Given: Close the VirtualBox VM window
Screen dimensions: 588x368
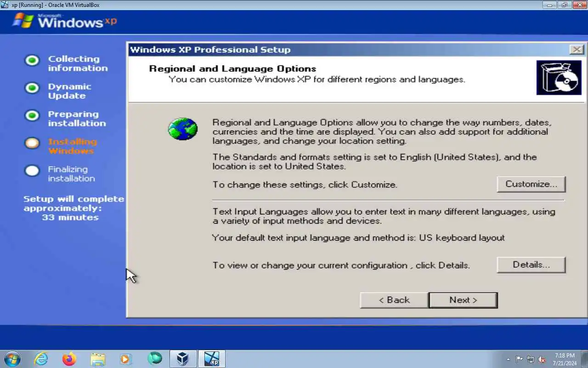Looking at the screenshot, I should point(579,5).
